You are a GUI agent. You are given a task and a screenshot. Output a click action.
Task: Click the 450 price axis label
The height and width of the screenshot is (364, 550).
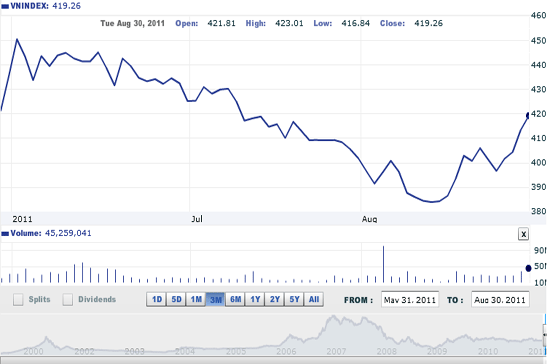click(538, 41)
